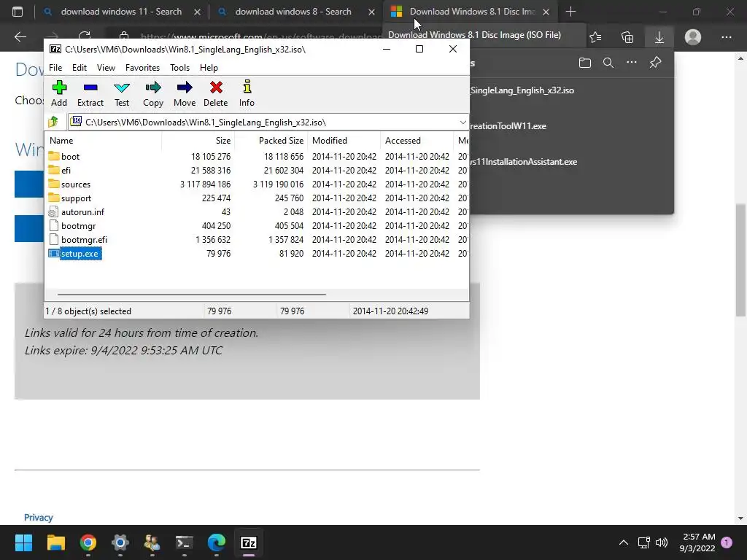Image resolution: width=747 pixels, height=560 pixels.
Task: Click the sources size value 3 117 894 186
Action: (205, 184)
